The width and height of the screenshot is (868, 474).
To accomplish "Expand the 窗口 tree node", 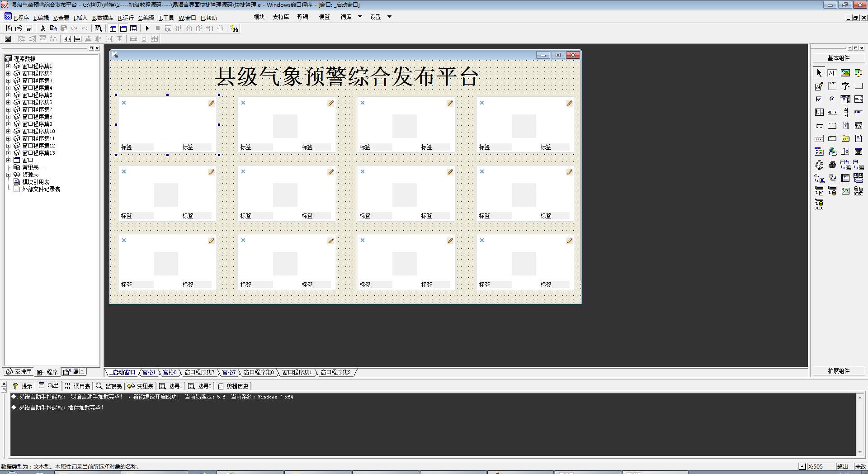I will (x=8, y=160).
